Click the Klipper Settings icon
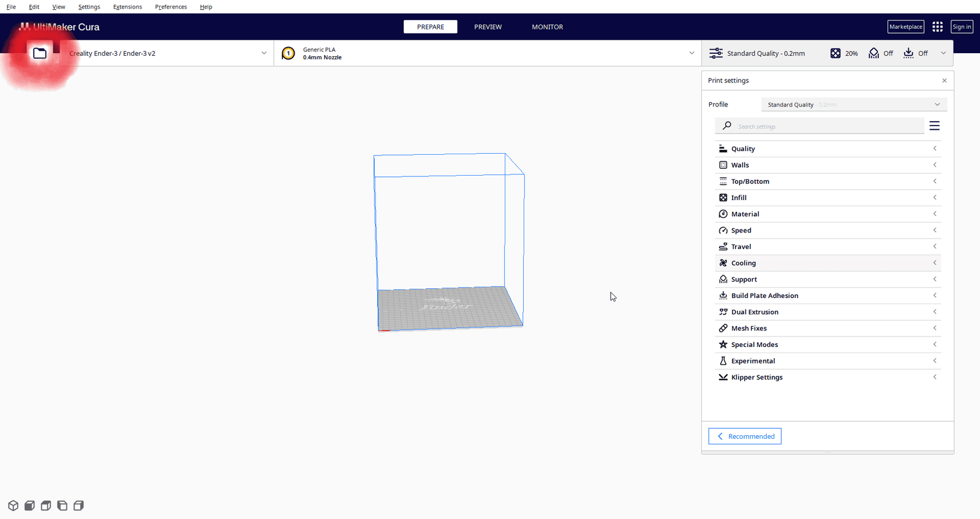980x519 pixels. [723, 377]
